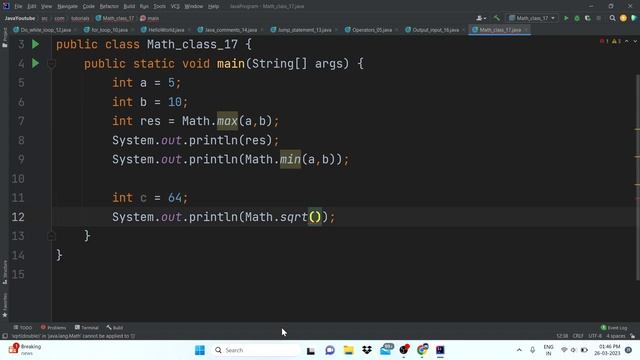Click main method breadcrumb item
The image size is (640, 360).
click(x=149, y=18)
